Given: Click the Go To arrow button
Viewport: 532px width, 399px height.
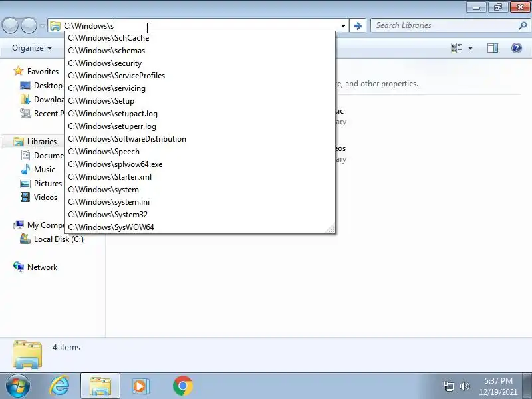Looking at the screenshot, I should pos(358,26).
